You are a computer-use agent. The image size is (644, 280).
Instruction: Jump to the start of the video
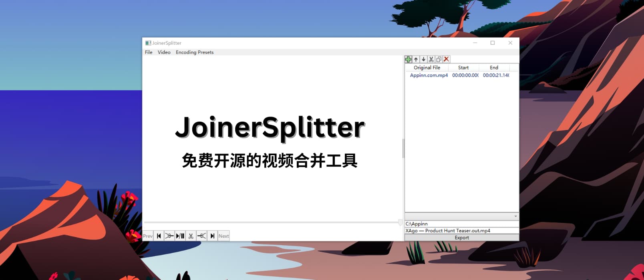point(159,236)
